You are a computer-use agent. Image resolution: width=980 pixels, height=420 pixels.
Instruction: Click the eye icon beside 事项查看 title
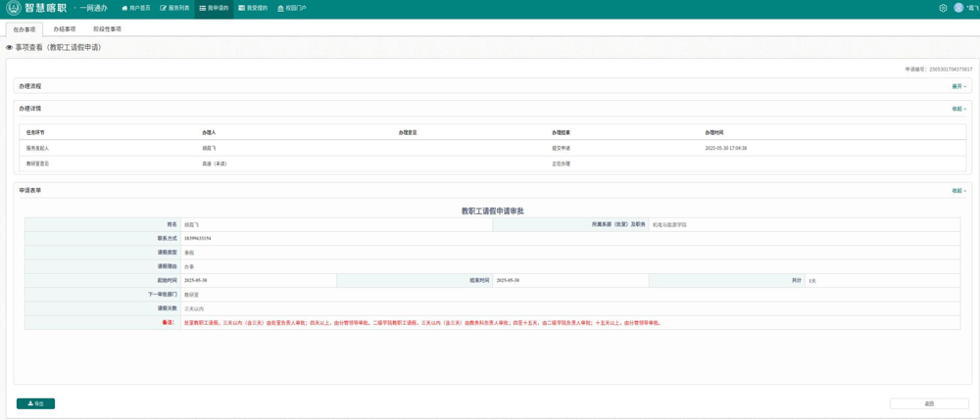point(10,48)
